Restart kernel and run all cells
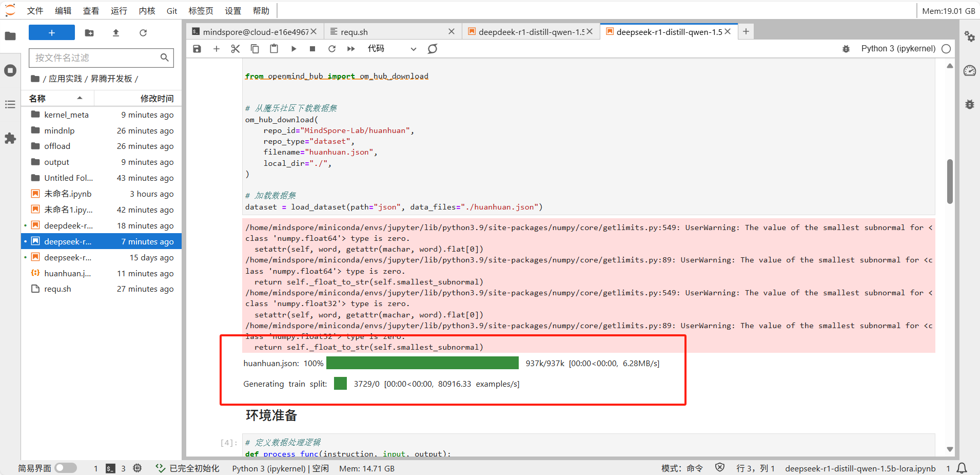 (x=351, y=49)
